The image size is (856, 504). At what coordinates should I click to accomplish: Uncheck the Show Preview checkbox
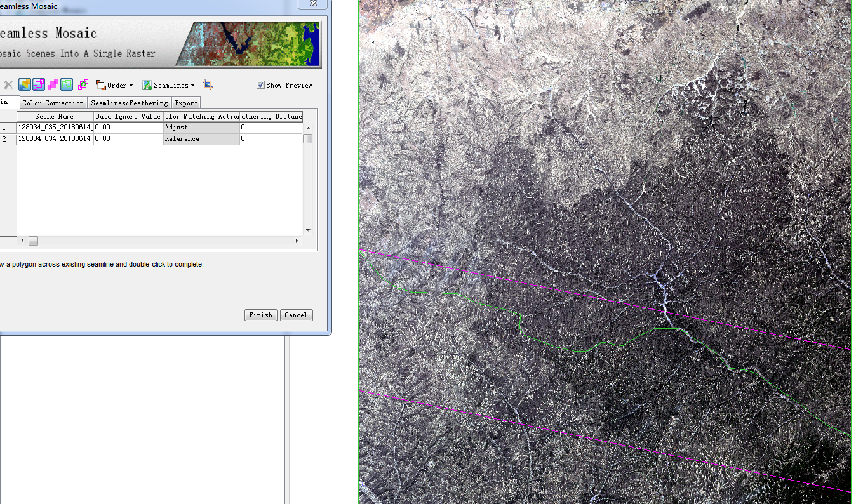point(260,85)
